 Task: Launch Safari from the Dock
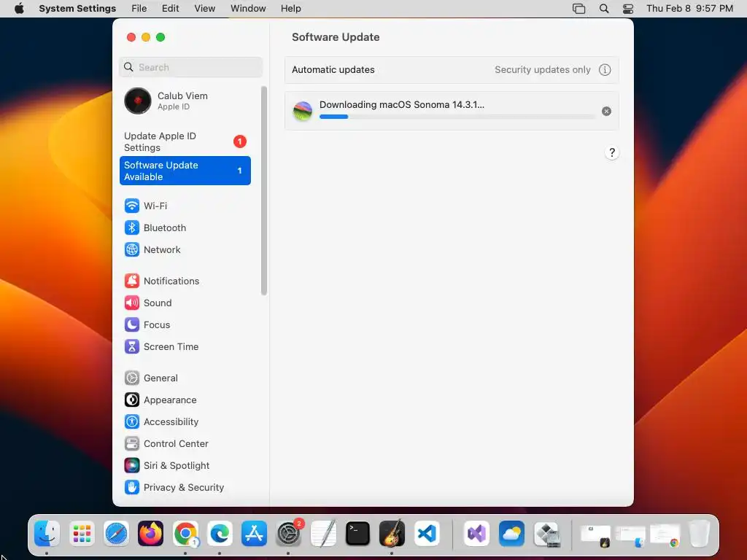click(x=116, y=533)
